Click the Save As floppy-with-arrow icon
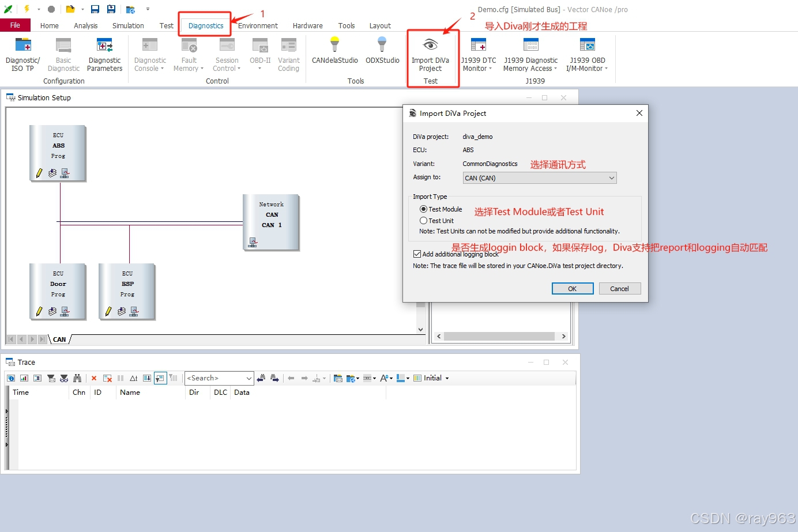The width and height of the screenshot is (798, 532). [111, 9]
